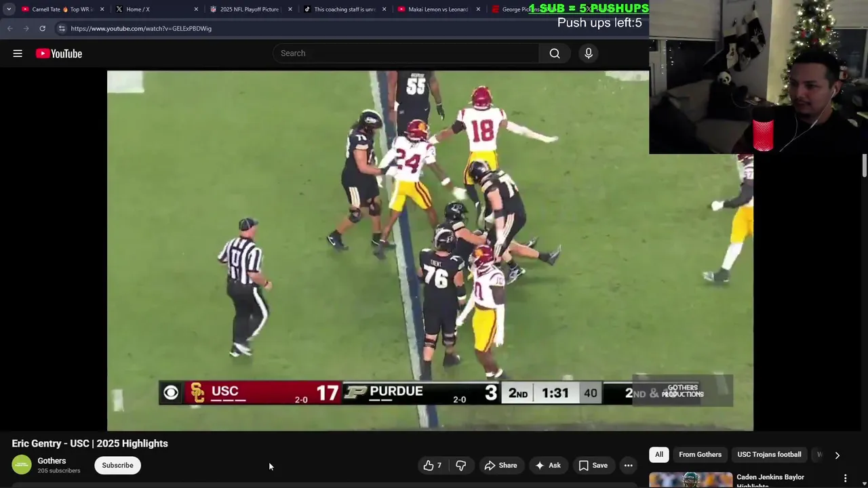Screen dimensions: 868x488
Task: Close the Carnell Tate tab
Action: (102, 9)
